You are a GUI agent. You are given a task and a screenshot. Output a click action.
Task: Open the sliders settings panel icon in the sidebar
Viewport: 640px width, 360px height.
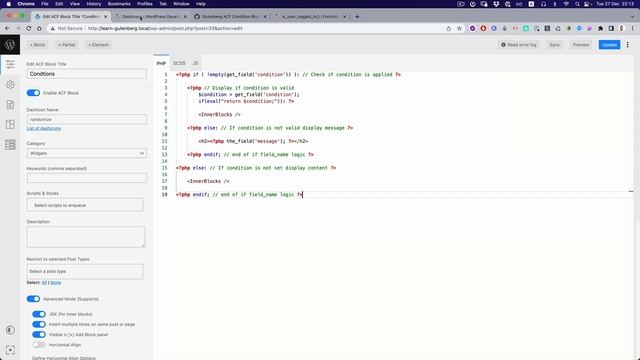(10, 64)
